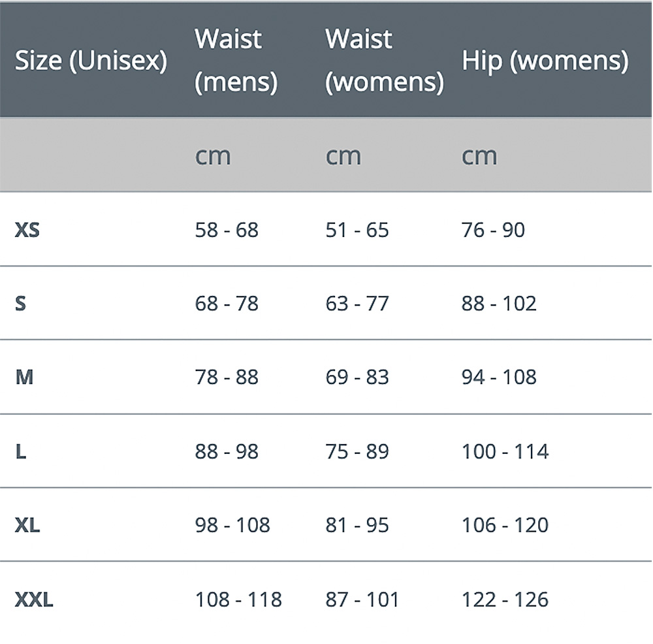Select the 100 - 114 hip value
Viewport: 653px width, 644px height.
click(505, 451)
